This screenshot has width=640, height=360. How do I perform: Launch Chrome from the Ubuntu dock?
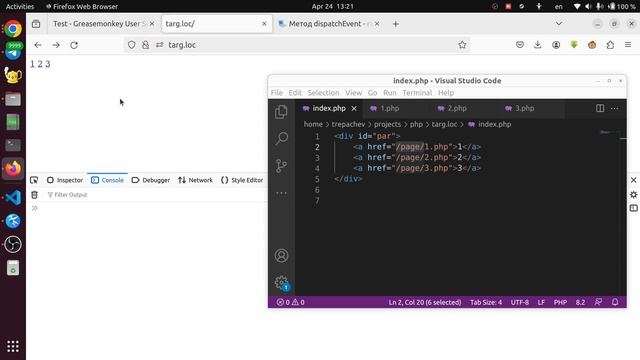click(x=13, y=29)
